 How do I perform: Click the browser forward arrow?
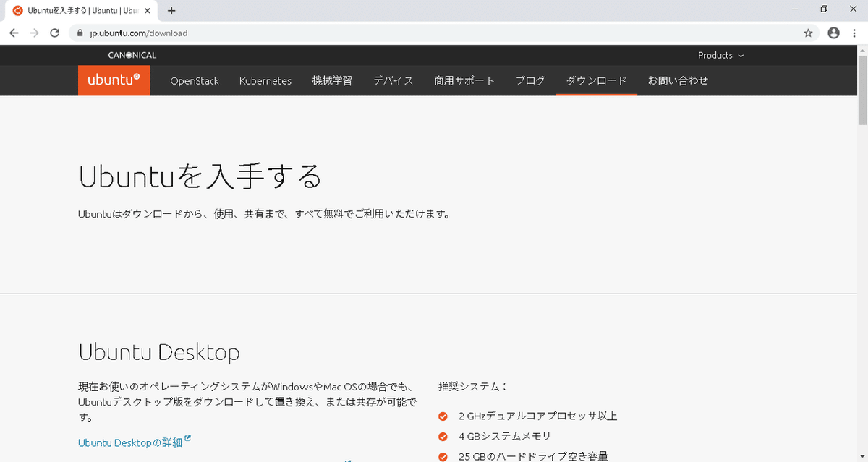34,33
